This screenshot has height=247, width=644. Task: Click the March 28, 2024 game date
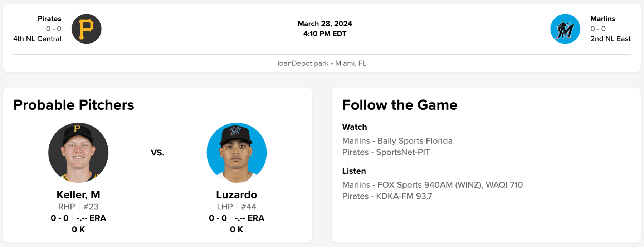coord(325,24)
